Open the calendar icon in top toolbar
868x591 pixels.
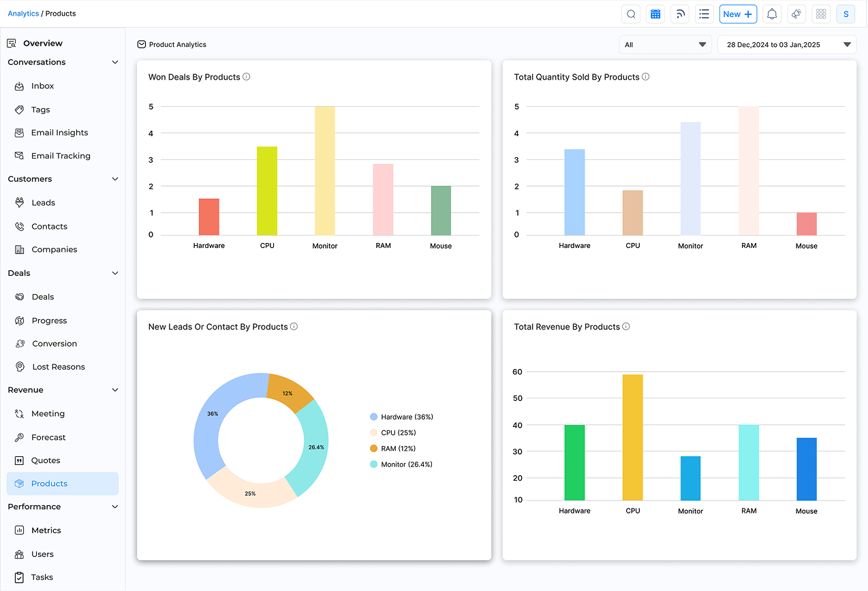coord(655,14)
